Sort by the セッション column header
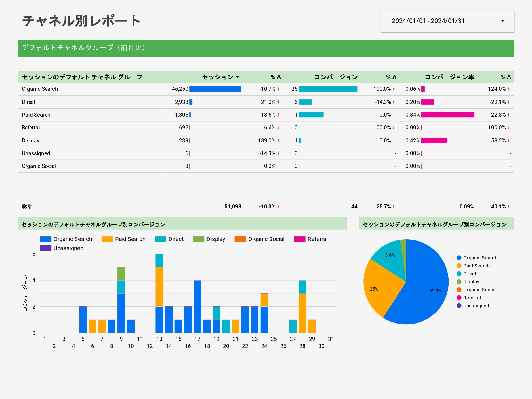The image size is (532, 399). [x=217, y=77]
